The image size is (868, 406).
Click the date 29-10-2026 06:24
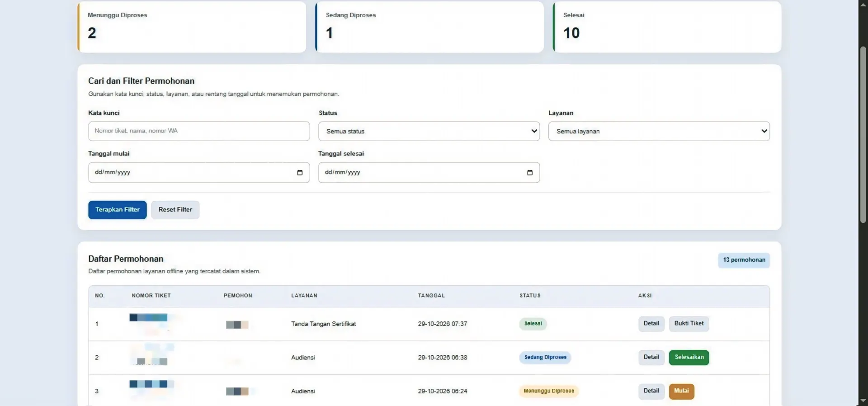(443, 391)
